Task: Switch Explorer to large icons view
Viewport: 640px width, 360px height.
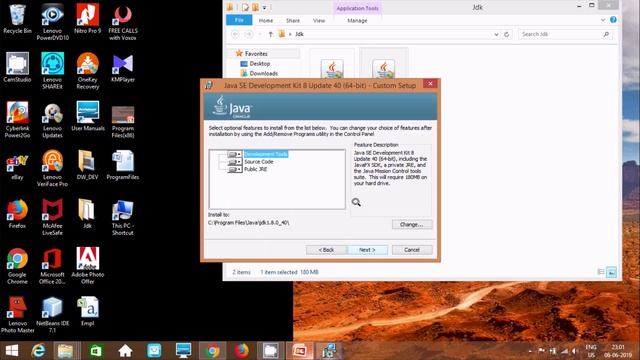Action: 611,272
